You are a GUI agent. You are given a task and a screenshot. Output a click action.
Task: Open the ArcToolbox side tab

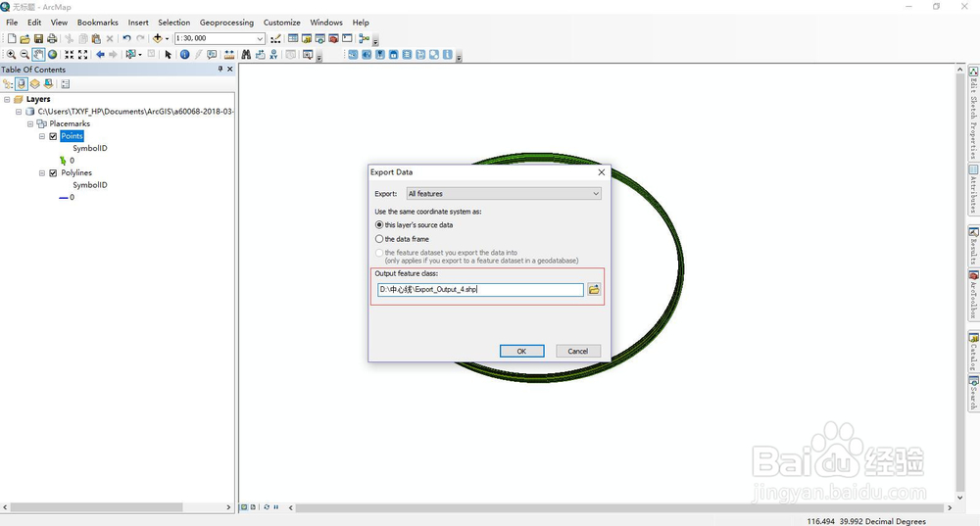pos(974,295)
